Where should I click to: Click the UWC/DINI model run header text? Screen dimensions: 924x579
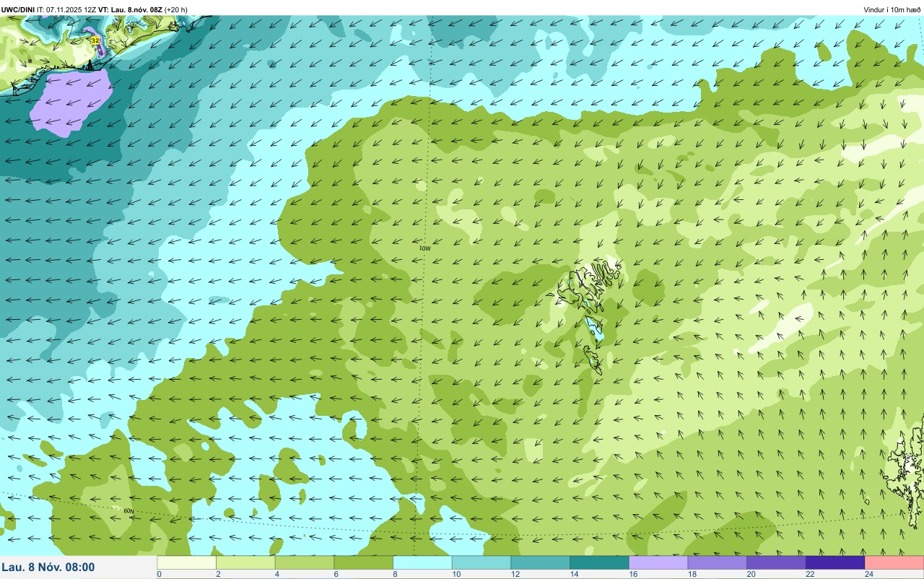[x=95, y=9]
